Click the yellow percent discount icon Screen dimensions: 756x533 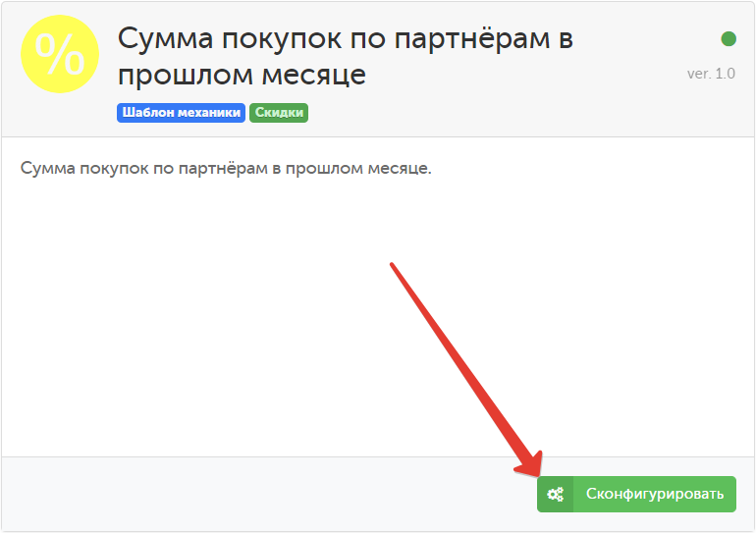[x=60, y=54]
